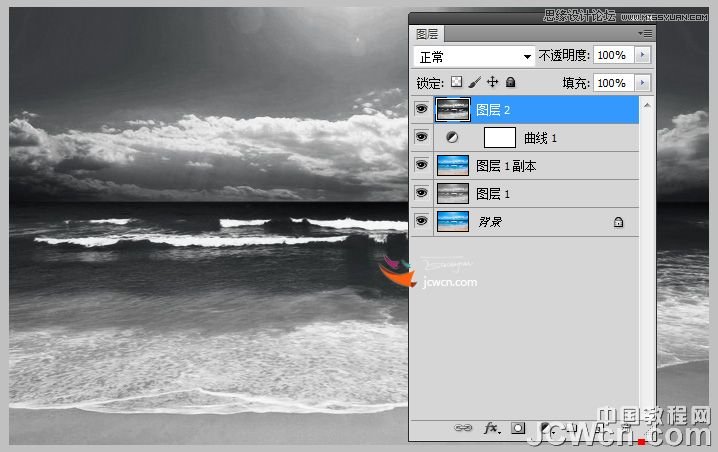The height and width of the screenshot is (452, 718).
Task: Click the 不透明度 opacity value field
Action: coord(613,55)
